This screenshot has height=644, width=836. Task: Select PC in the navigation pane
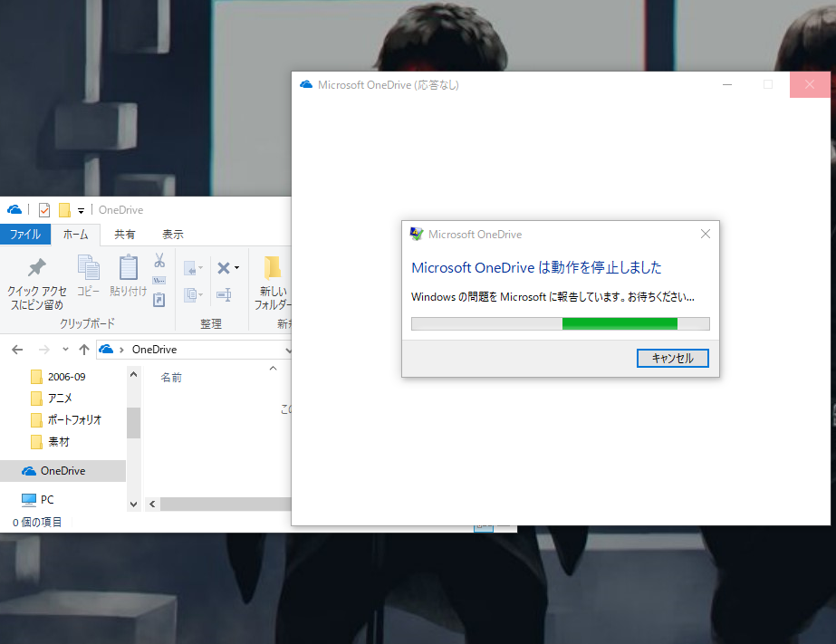click(x=37, y=499)
